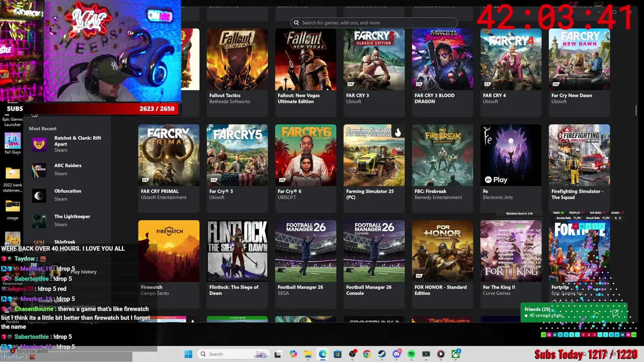Open the Fe game cover with EA Play badge
Screen dimensions: 644x362
pyautogui.click(x=511, y=155)
